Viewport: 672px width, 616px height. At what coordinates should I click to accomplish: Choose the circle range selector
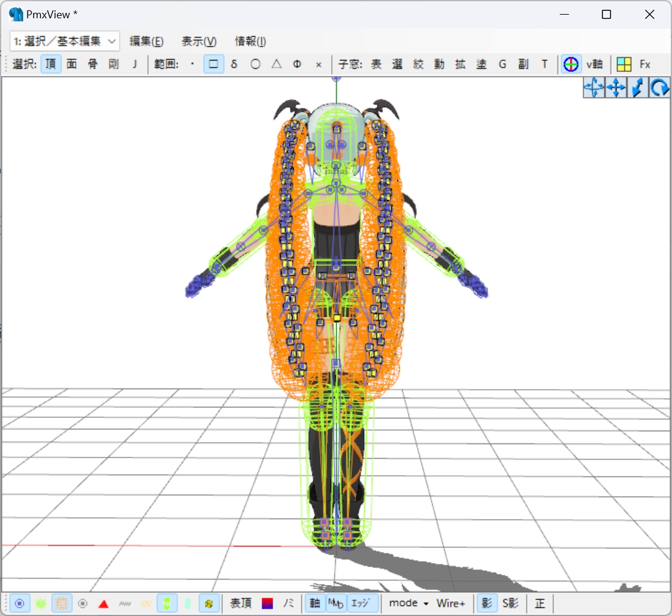coord(256,64)
